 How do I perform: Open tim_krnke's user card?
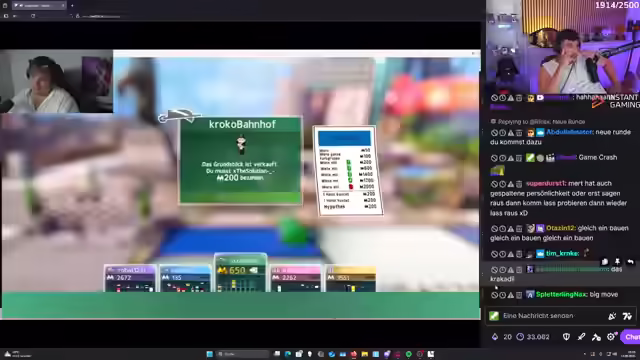pos(562,253)
